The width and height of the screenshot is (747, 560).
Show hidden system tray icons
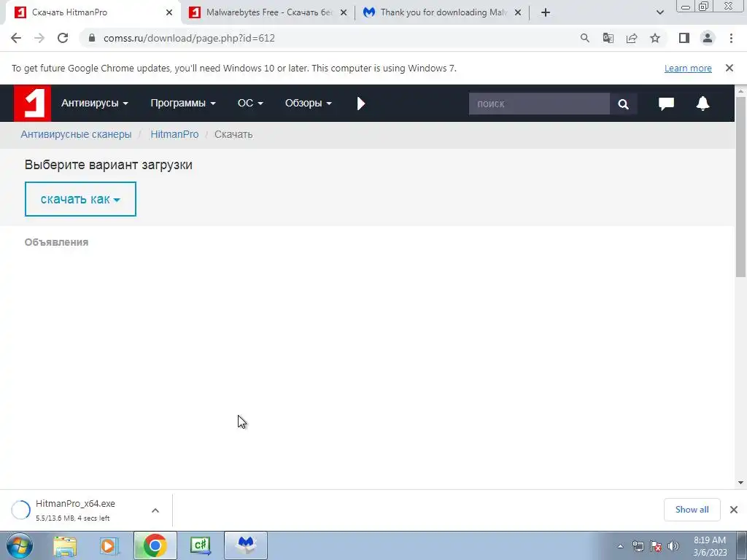[620, 546]
